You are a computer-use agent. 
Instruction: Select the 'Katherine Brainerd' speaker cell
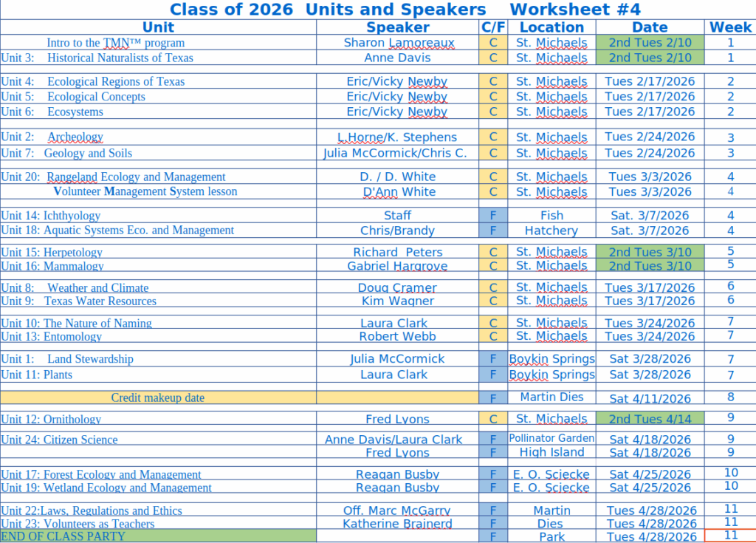click(x=397, y=524)
